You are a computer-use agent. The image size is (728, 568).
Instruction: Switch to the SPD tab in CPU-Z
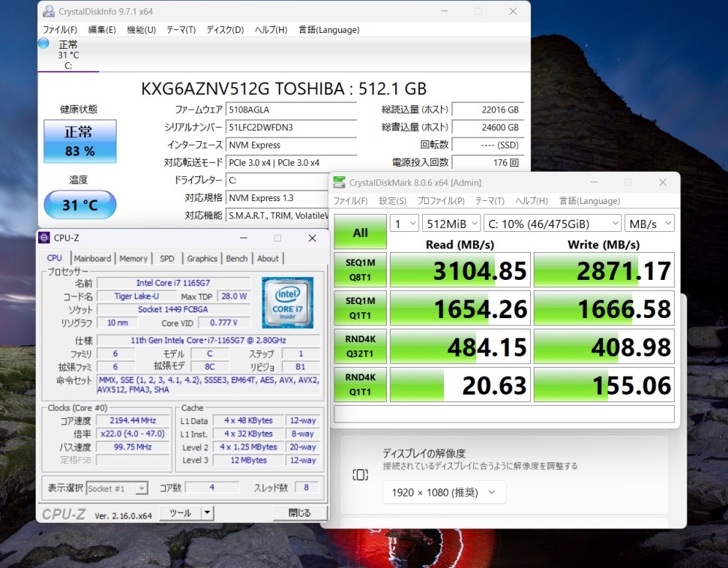coord(167,258)
